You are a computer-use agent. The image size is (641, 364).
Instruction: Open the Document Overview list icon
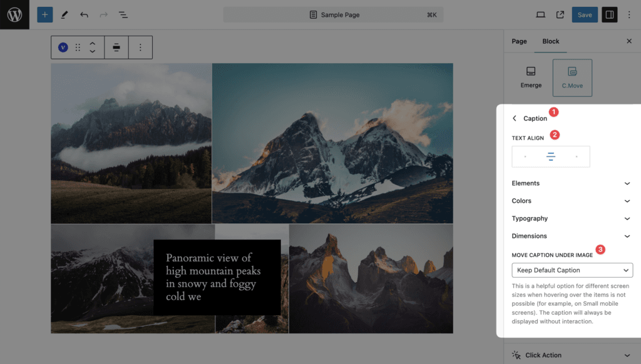tap(123, 15)
